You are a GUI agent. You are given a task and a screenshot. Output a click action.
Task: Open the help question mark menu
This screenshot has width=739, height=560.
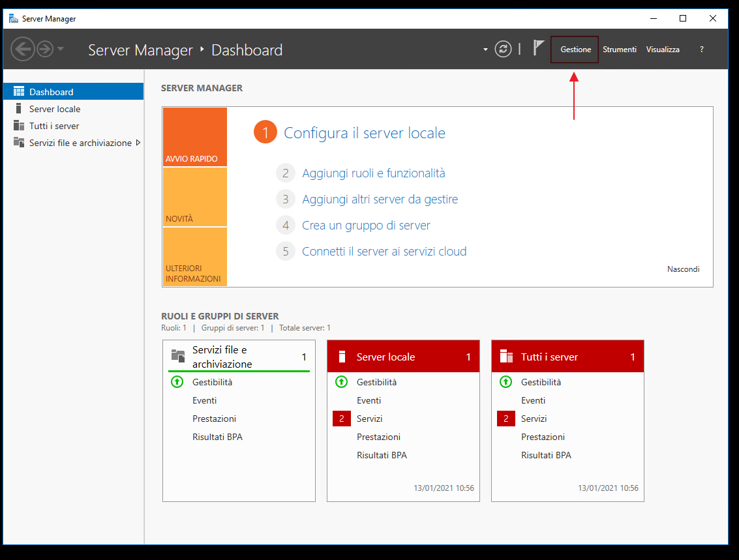pos(702,50)
